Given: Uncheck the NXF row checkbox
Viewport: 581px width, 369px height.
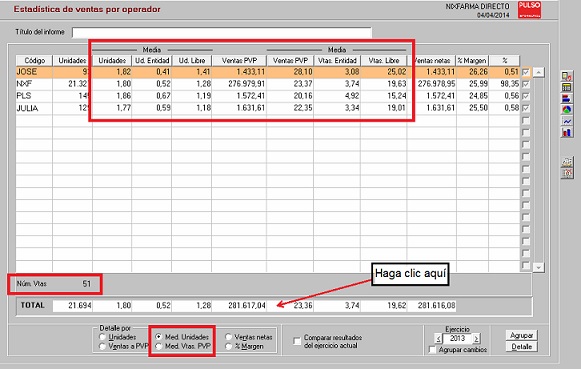Looking at the screenshot, I should pos(525,84).
